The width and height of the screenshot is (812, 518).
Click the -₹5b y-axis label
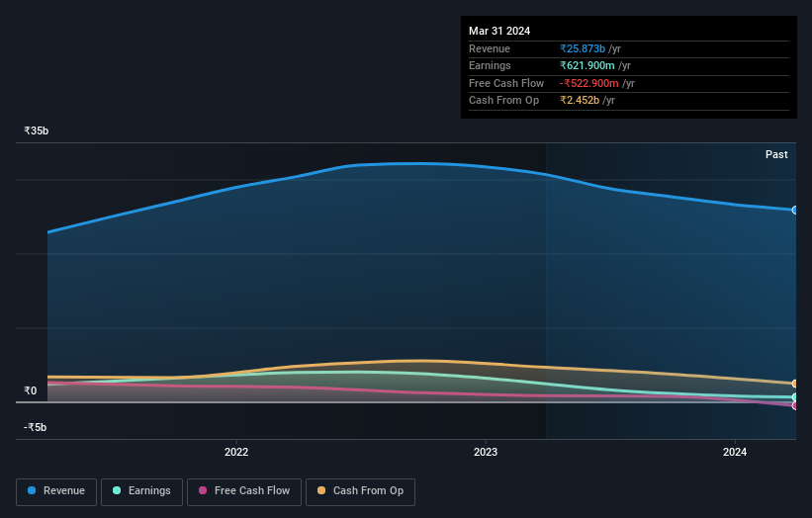click(x=35, y=427)
